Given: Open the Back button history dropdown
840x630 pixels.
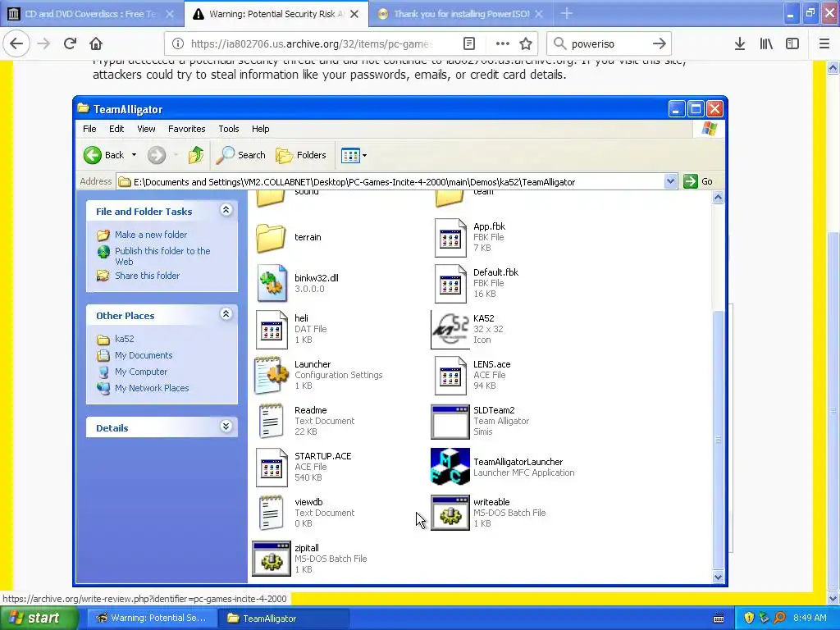Looking at the screenshot, I should pyautogui.click(x=134, y=155).
